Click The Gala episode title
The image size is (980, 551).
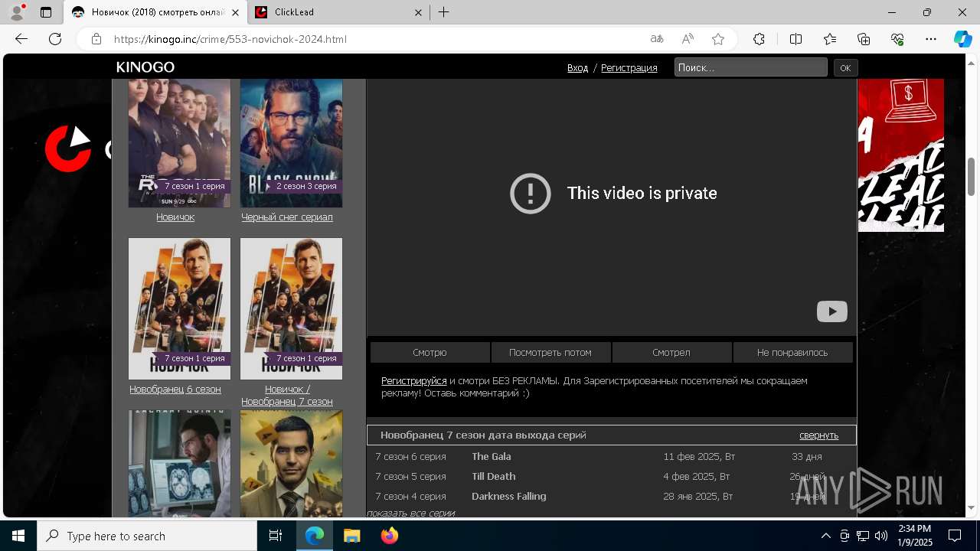point(492,456)
